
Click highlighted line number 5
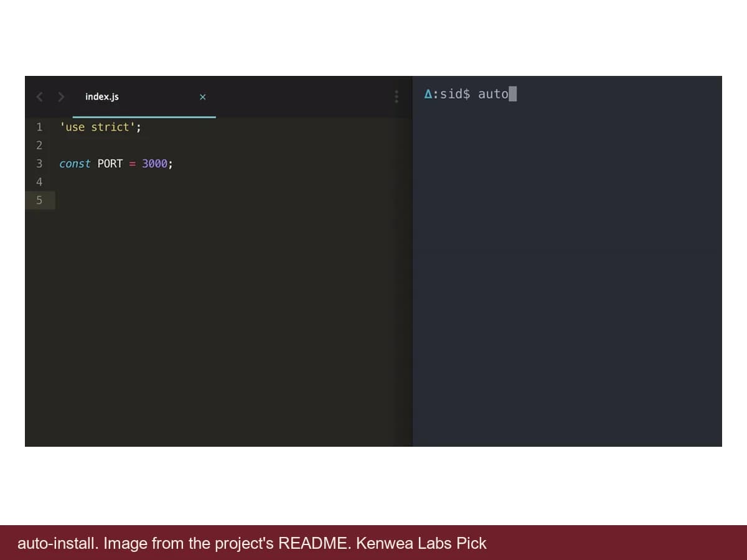click(x=39, y=200)
